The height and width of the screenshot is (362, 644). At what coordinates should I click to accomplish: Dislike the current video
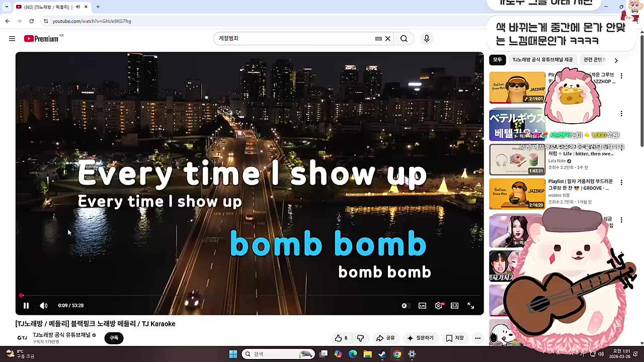pos(360,338)
